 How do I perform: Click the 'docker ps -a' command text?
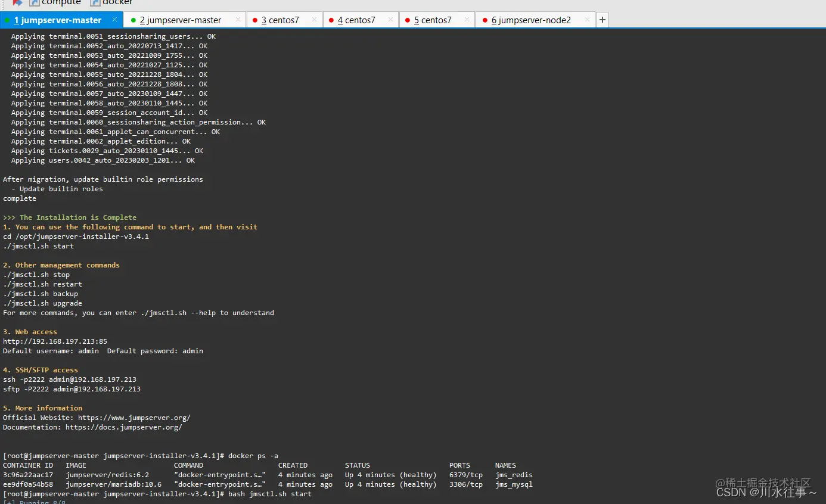[x=253, y=456]
